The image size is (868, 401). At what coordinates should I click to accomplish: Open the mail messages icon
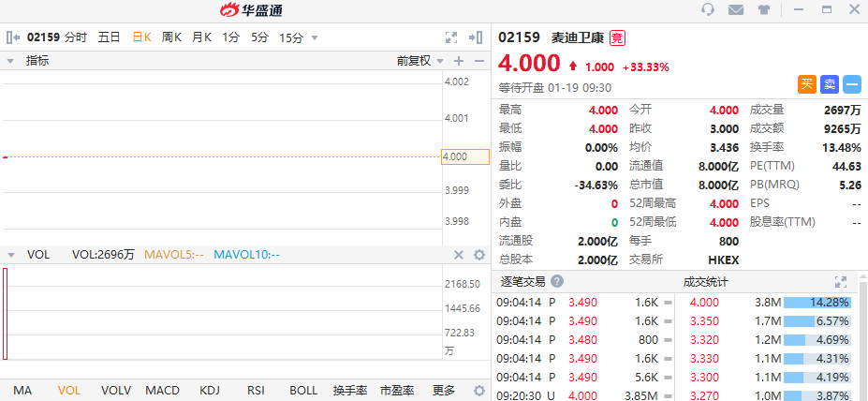click(736, 9)
